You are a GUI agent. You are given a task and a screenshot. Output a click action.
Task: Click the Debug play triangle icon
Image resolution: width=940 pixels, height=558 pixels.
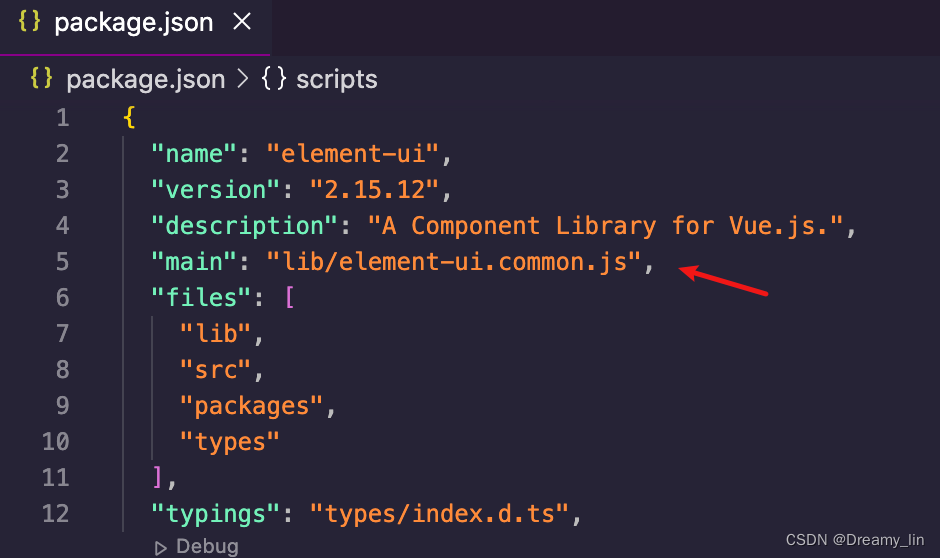coord(160,547)
